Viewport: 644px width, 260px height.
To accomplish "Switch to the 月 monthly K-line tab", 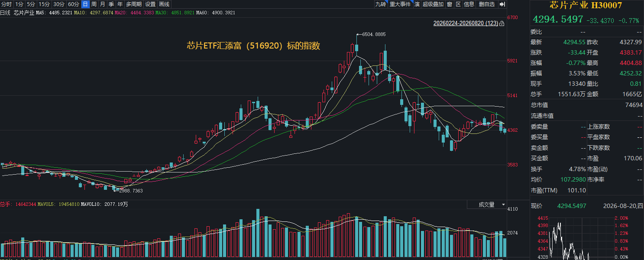I will [102, 4].
